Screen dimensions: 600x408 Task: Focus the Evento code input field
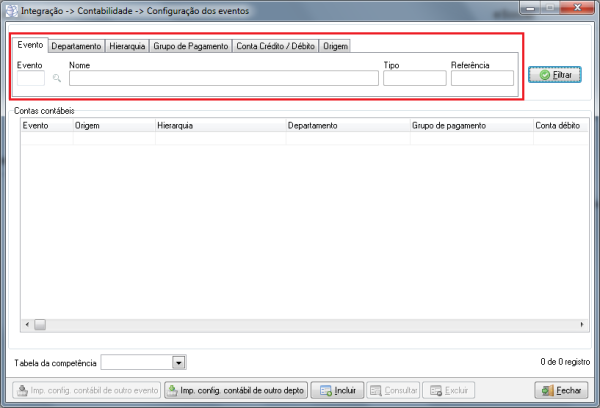[31, 79]
